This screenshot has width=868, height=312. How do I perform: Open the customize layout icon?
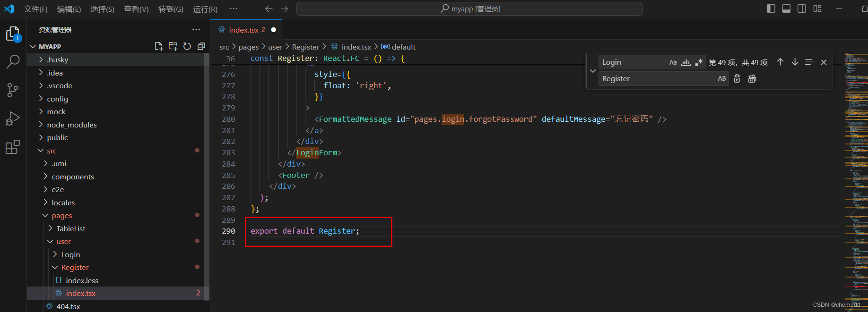[817, 8]
